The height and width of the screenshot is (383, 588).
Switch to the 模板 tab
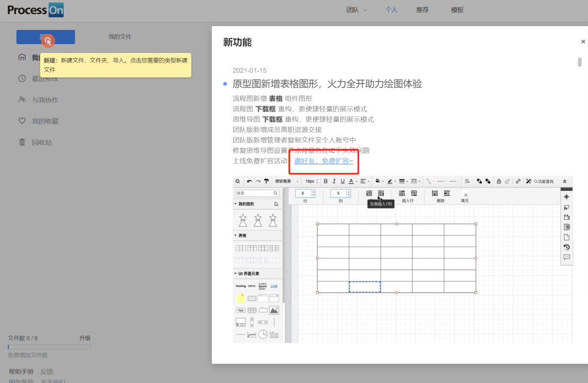[457, 10]
